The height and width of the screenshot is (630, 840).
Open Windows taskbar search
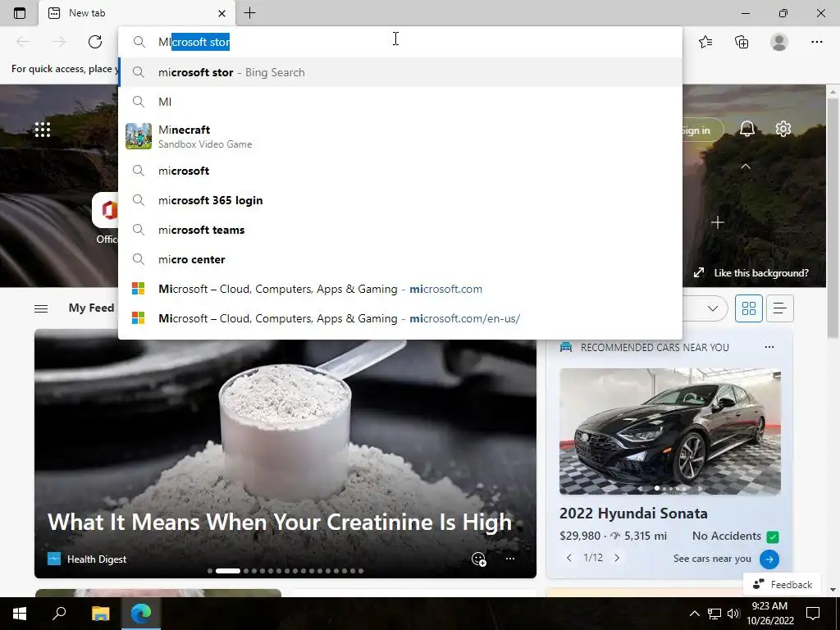(59, 614)
